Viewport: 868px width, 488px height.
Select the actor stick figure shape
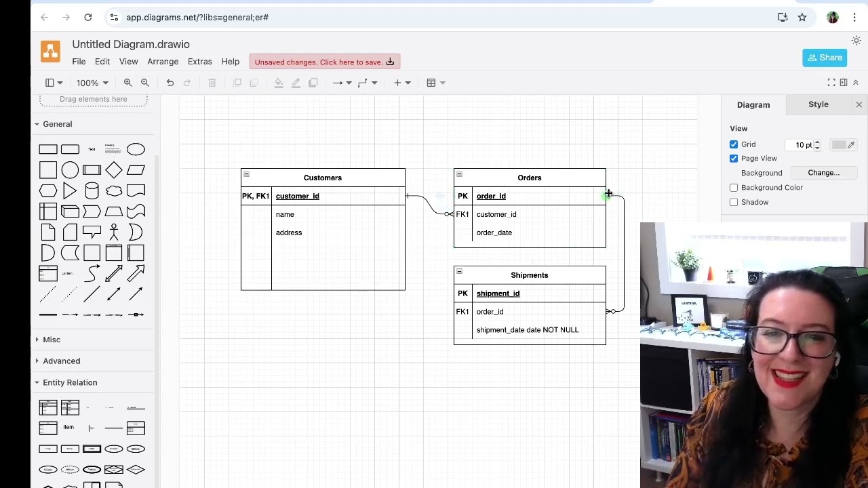click(114, 232)
